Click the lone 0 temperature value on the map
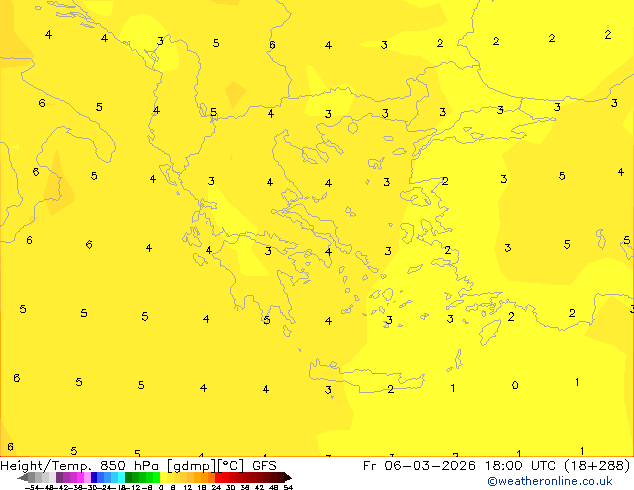634x490 pixels. click(x=515, y=385)
